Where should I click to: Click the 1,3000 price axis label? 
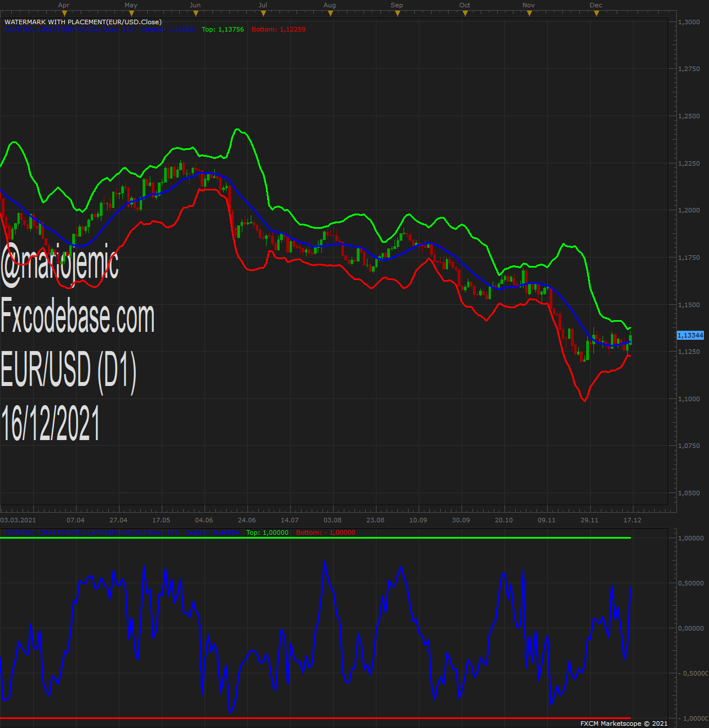(x=689, y=22)
